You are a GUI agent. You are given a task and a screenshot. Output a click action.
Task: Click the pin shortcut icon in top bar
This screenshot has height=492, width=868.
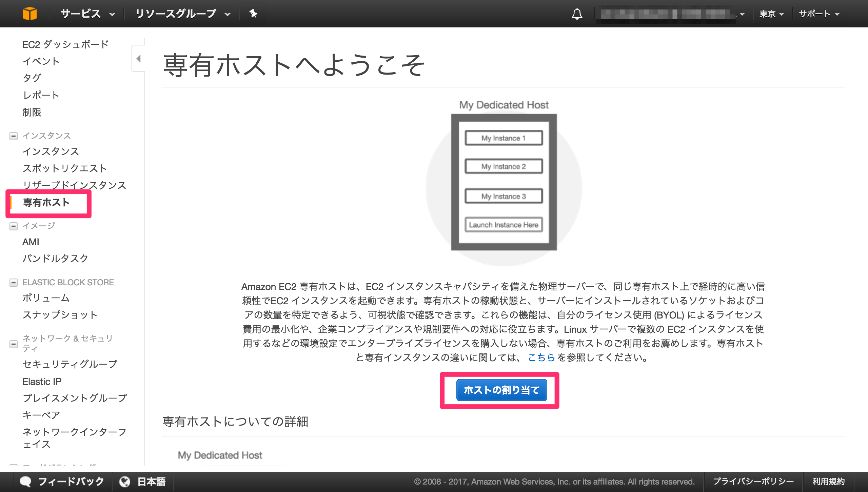coord(254,14)
